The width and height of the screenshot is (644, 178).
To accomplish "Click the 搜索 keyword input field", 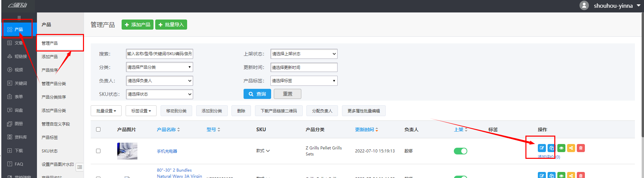I will [x=159, y=54].
